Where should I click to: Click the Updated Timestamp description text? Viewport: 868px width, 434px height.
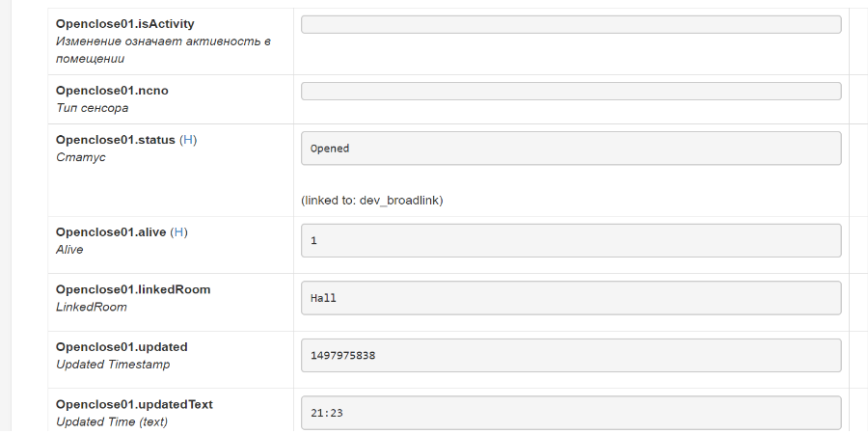tap(115, 365)
